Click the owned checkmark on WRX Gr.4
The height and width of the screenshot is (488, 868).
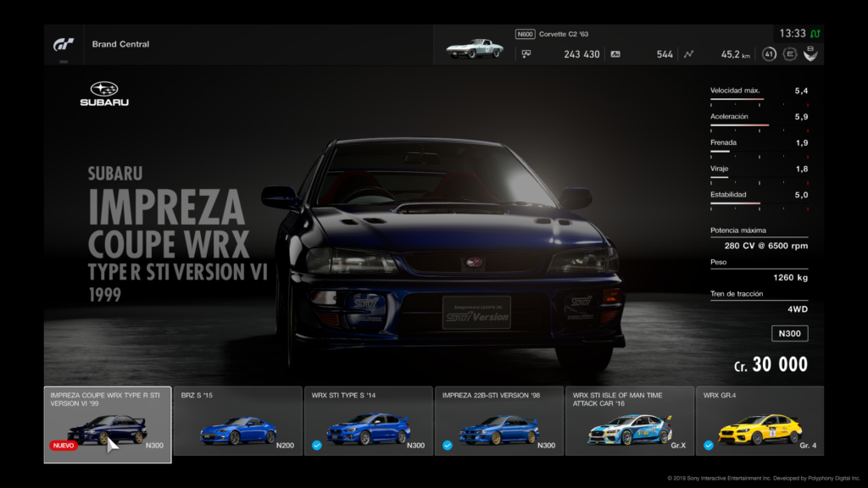(x=709, y=446)
